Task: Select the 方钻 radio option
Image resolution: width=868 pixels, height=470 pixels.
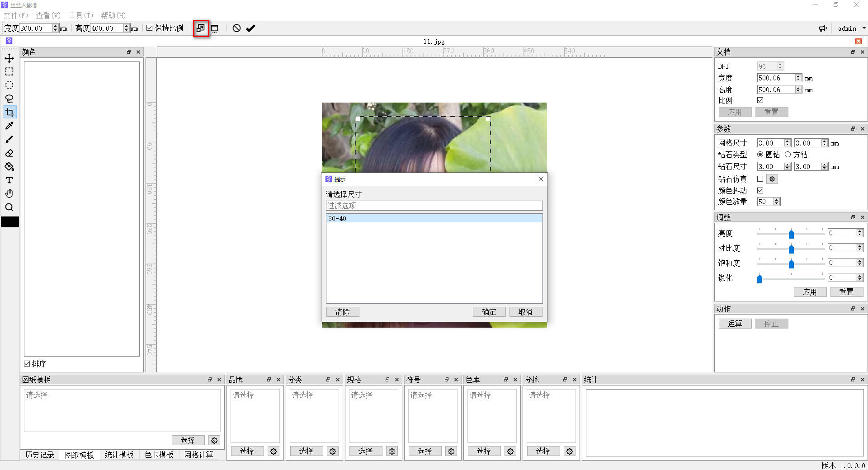Action: pos(788,155)
